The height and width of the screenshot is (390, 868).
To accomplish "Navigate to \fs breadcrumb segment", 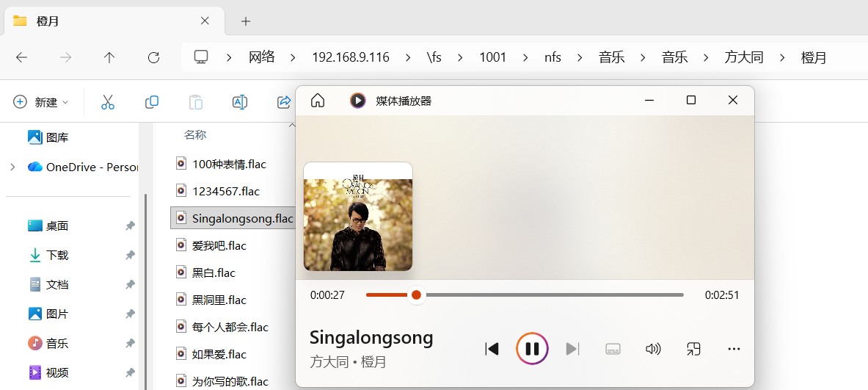I will pyautogui.click(x=434, y=57).
